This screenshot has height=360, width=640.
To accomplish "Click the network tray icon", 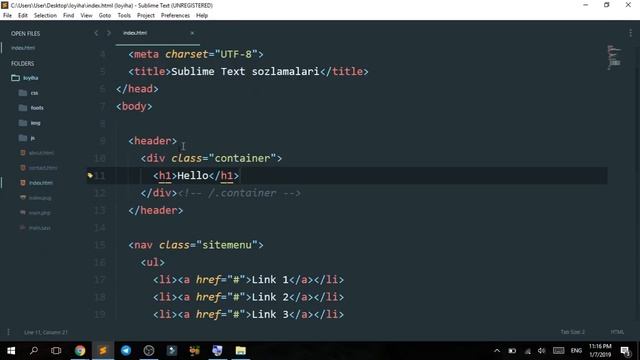I will [x=527, y=351].
